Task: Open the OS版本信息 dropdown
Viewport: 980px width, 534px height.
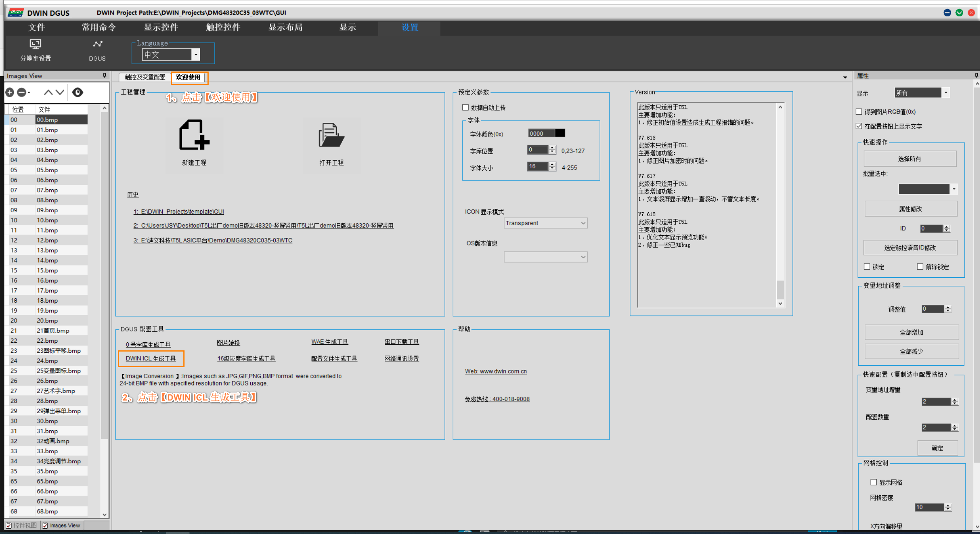Action: pos(546,257)
